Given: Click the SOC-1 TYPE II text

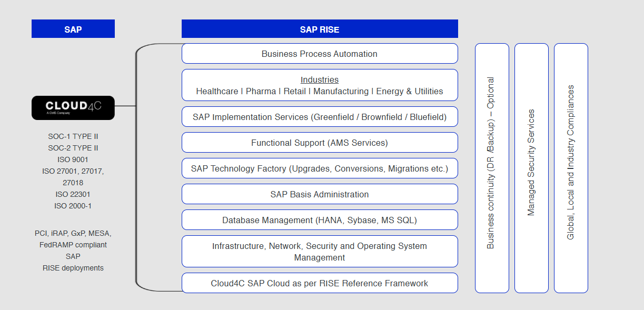Looking at the screenshot, I should 73,136.
